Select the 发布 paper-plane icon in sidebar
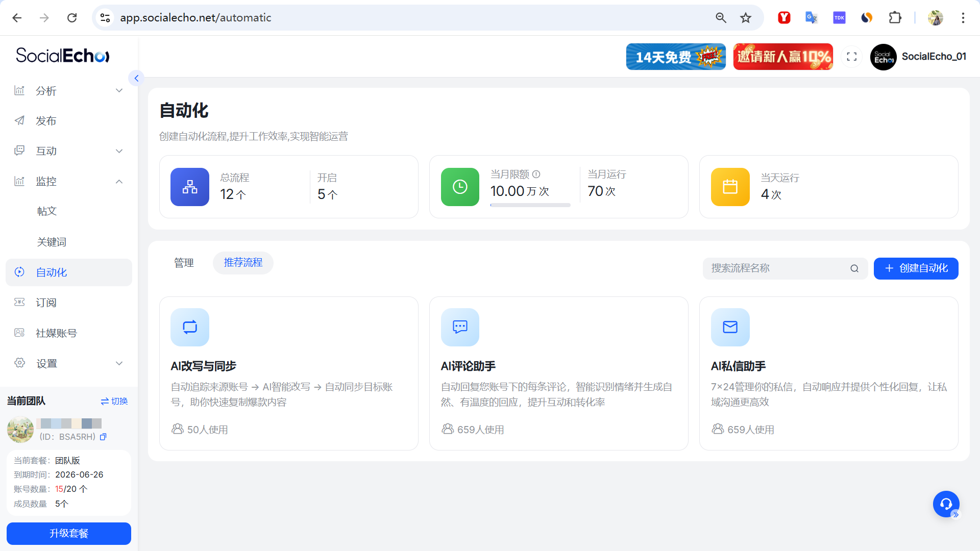The image size is (980, 551). (x=19, y=120)
